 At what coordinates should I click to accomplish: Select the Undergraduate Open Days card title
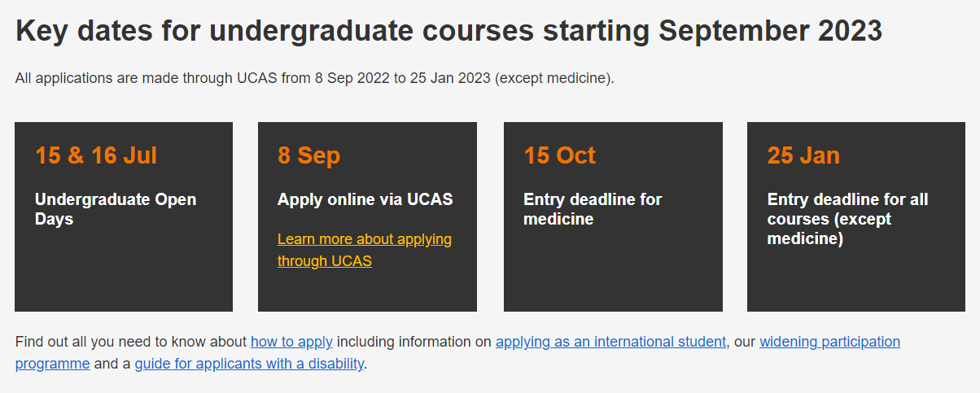(x=115, y=209)
